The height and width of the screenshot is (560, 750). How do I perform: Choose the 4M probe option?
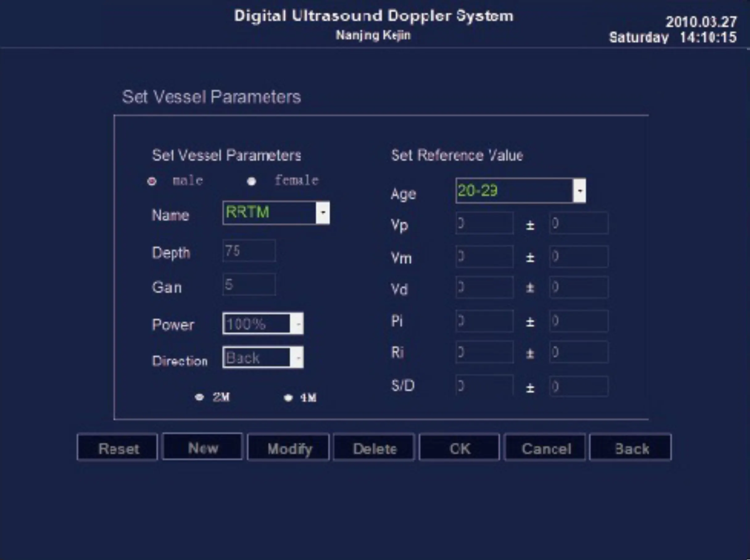pyautogui.click(x=288, y=397)
